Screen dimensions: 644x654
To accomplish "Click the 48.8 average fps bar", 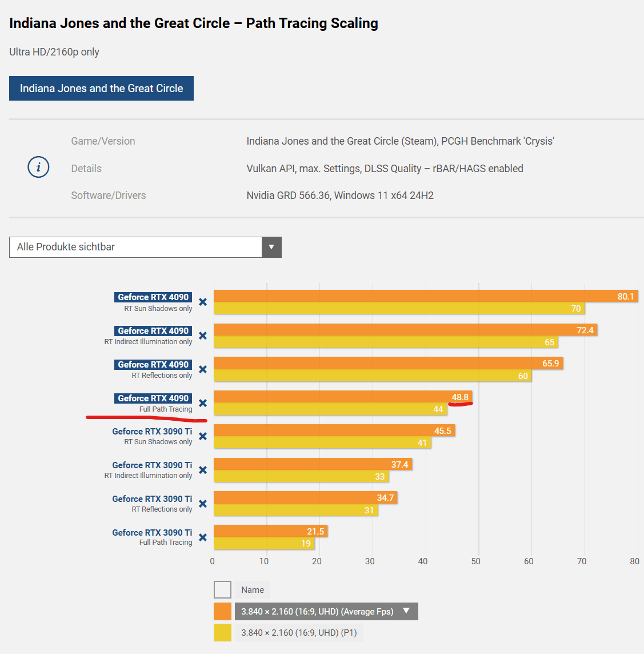I will click(x=343, y=397).
